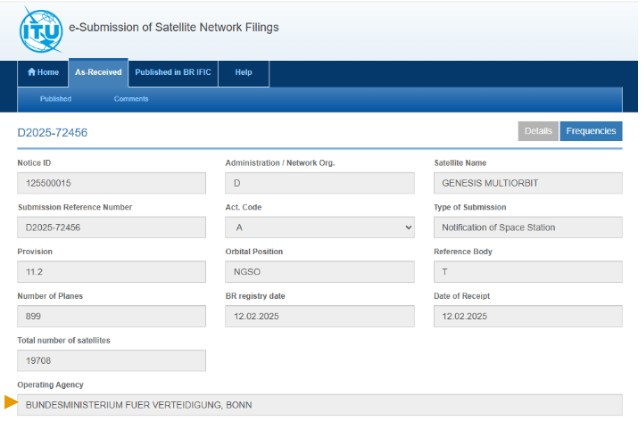This screenshot has height=431, width=644.
Task: Select the Published sub-menu item
Action: coord(55,99)
